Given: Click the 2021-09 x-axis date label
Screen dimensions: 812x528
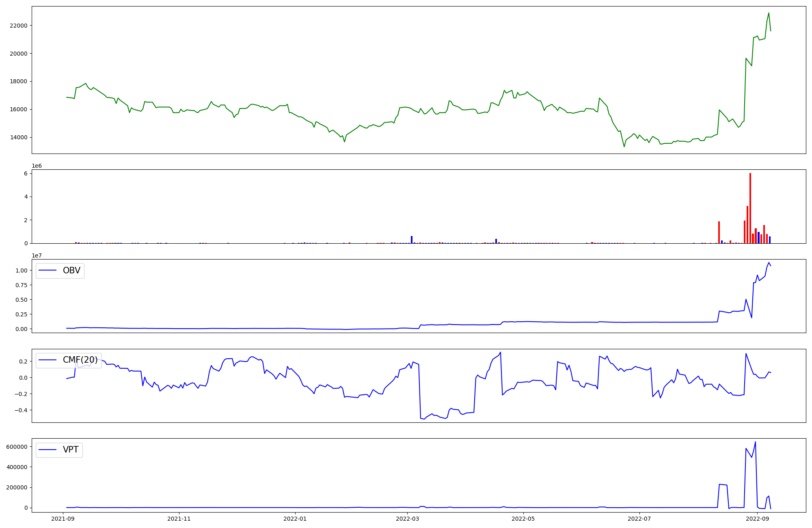Looking at the screenshot, I should click(63, 519).
